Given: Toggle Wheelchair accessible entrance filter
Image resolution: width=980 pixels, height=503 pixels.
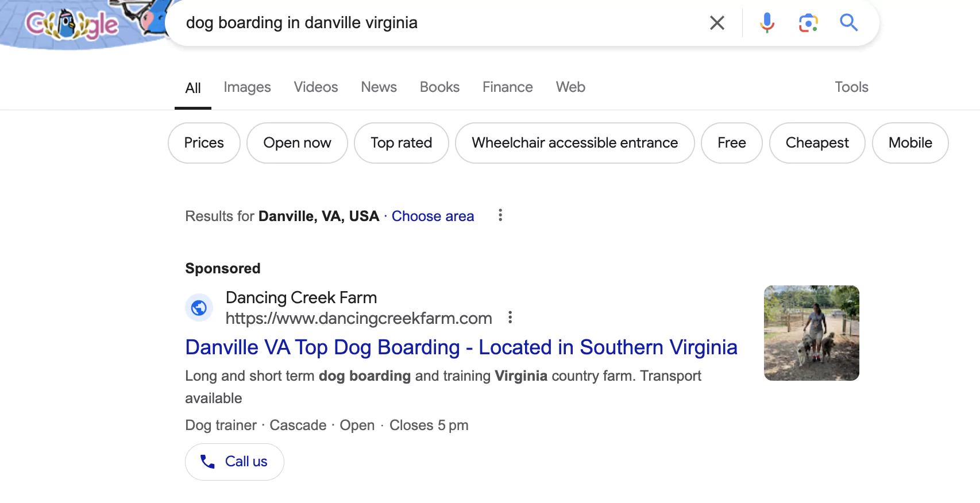Looking at the screenshot, I should point(574,143).
